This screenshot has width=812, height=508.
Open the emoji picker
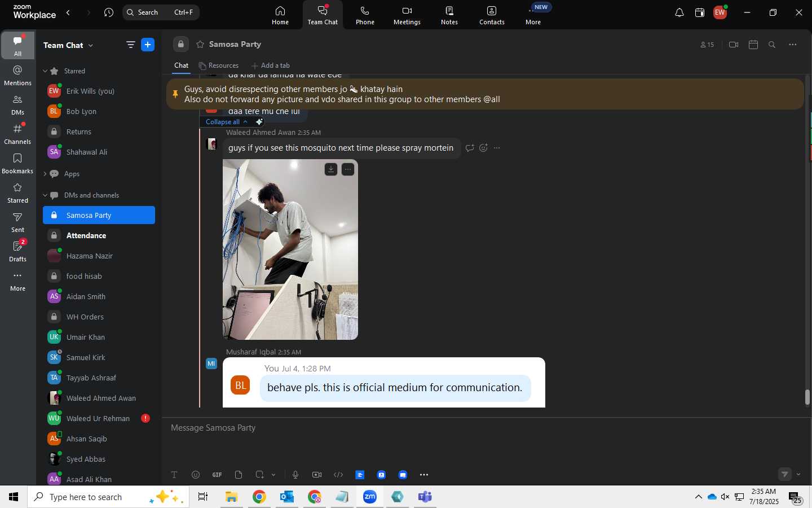(x=196, y=475)
